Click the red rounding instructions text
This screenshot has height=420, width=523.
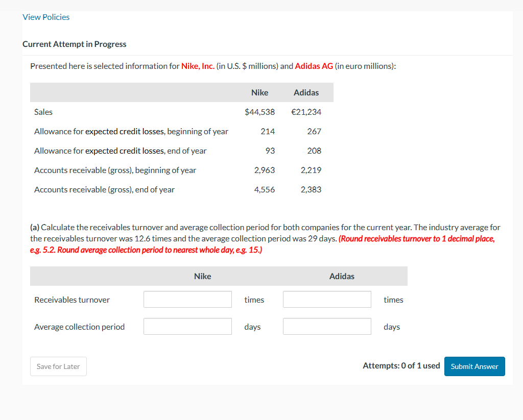(x=262, y=244)
